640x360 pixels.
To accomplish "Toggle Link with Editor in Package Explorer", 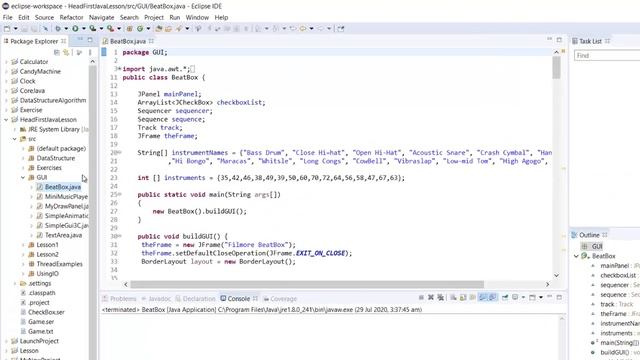I will click(66, 52).
